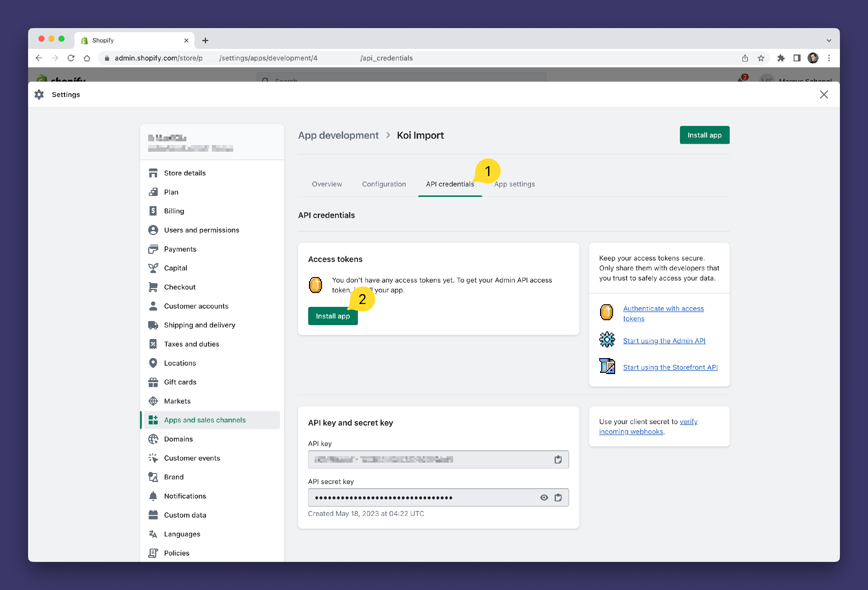Close the Settings panel with X
Screen dimensions: 868x590
[x=823, y=95]
